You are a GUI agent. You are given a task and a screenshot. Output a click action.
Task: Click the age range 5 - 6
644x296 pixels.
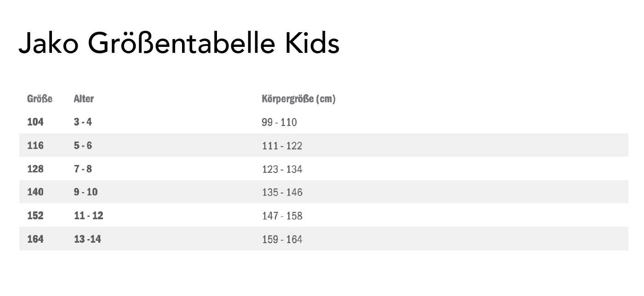click(83, 146)
